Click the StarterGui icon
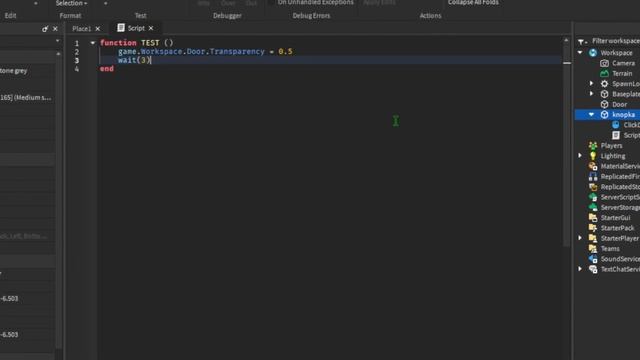The image size is (640, 360). point(593,218)
